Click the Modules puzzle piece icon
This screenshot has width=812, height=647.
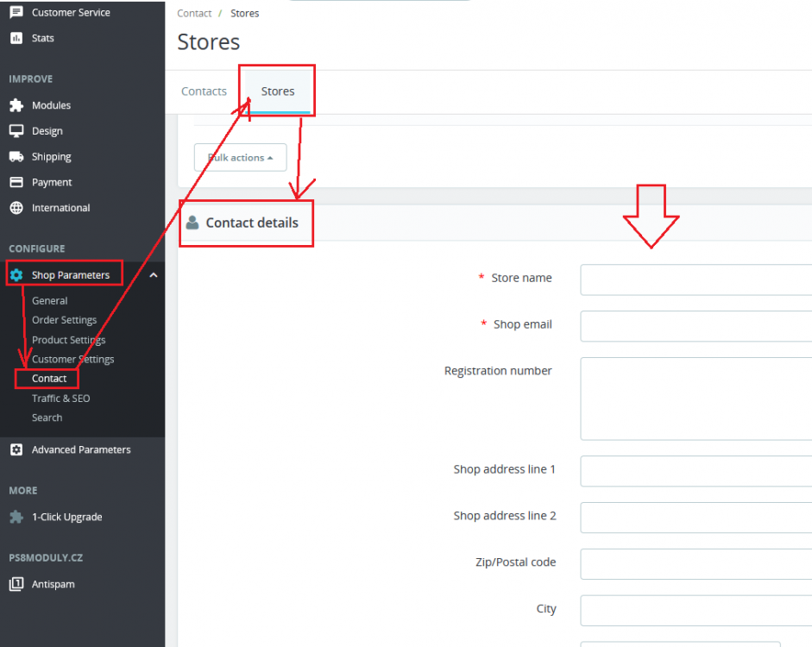[x=16, y=105]
